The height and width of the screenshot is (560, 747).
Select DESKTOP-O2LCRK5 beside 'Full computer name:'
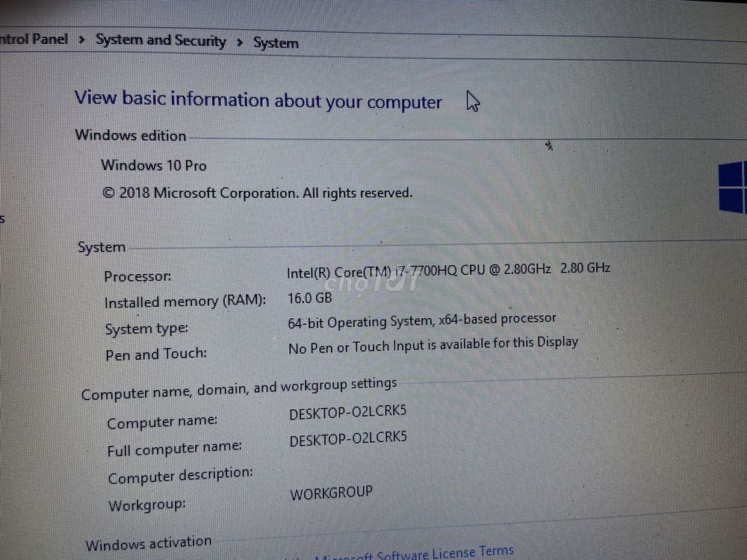[x=348, y=439]
